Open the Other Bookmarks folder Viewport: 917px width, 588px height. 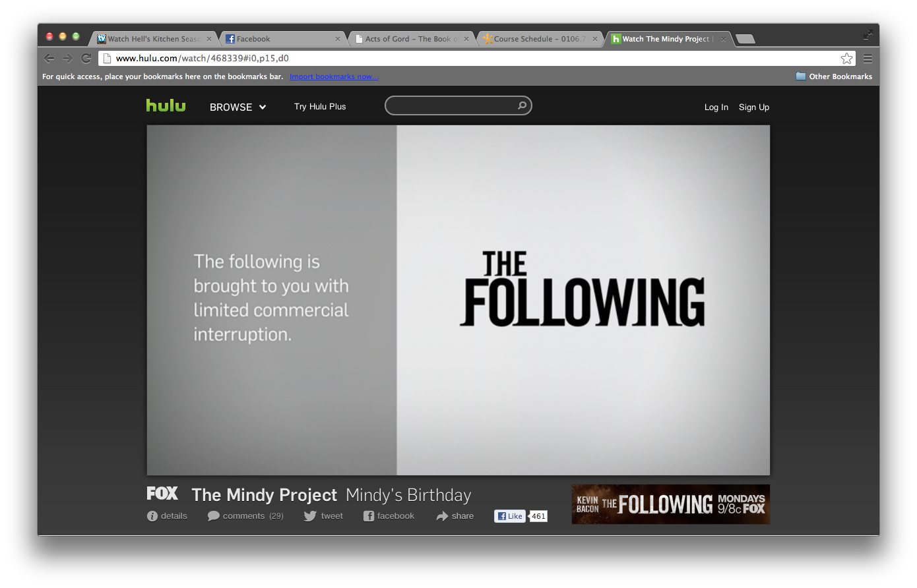pyautogui.click(x=834, y=76)
